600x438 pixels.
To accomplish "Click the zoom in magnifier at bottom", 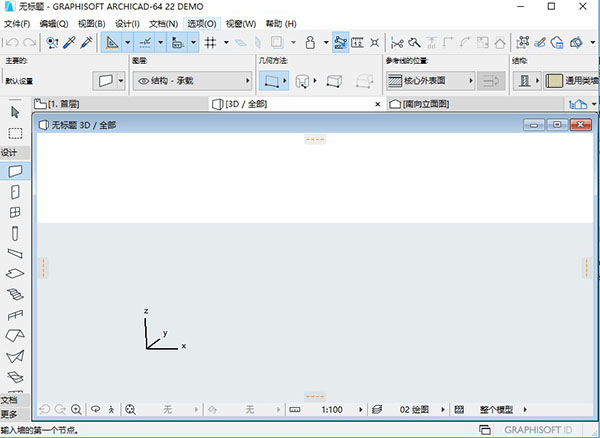I will (77, 410).
